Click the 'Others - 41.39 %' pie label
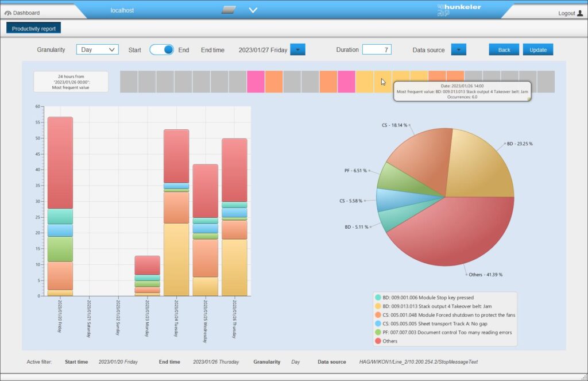 point(485,274)
